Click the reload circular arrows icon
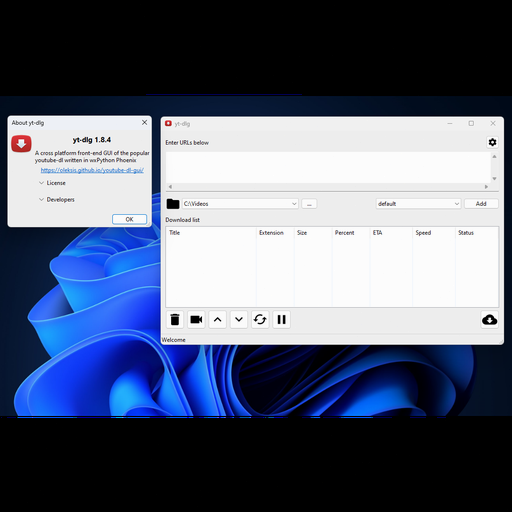 (260, 319)
